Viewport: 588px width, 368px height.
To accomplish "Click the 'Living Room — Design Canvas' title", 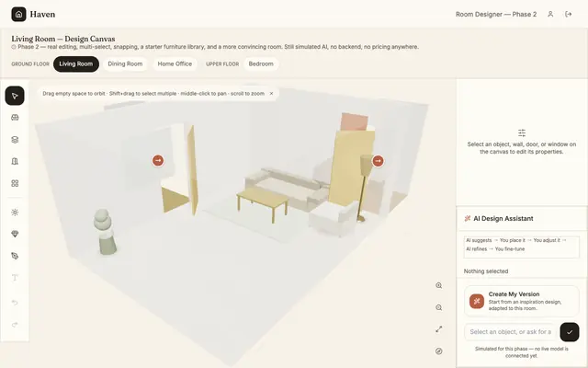I will [63, 39].
